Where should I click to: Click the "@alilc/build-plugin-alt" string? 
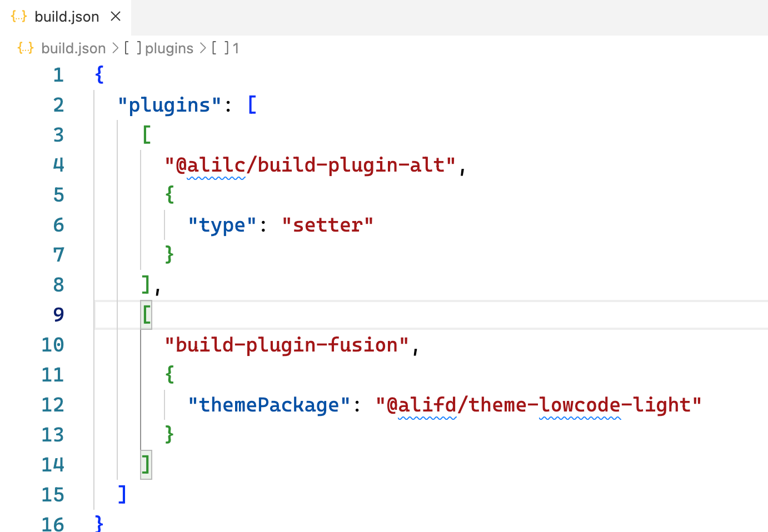click(310, 165)
